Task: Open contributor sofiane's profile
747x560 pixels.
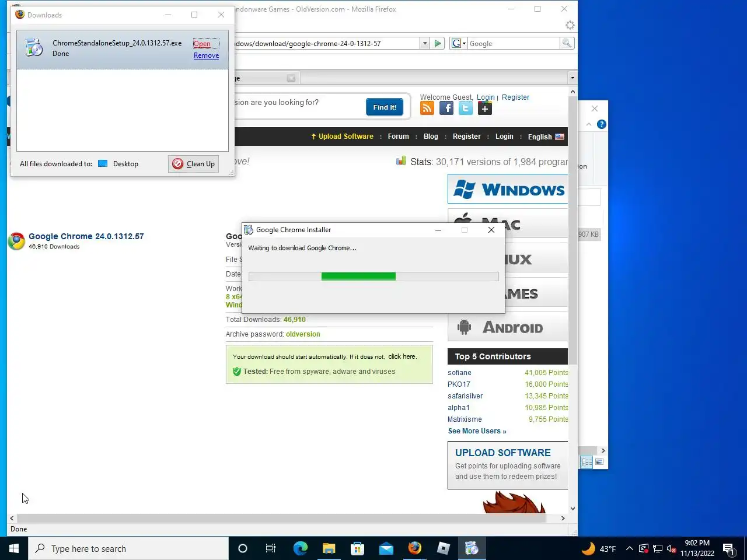Action: (459, 373)
